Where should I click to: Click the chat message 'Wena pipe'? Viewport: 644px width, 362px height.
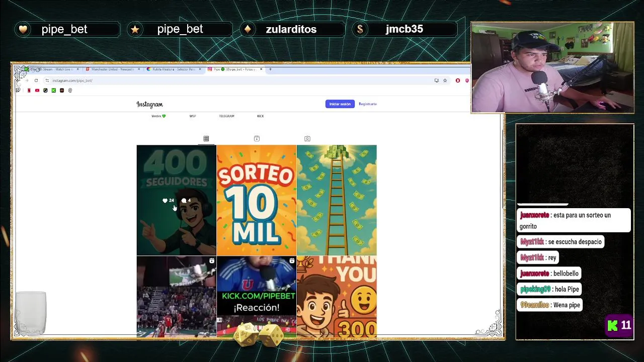point(550,305)
